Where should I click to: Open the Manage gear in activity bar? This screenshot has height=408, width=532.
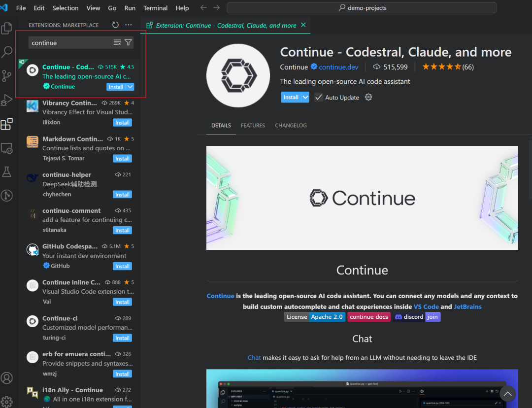[x=7, y=402]
